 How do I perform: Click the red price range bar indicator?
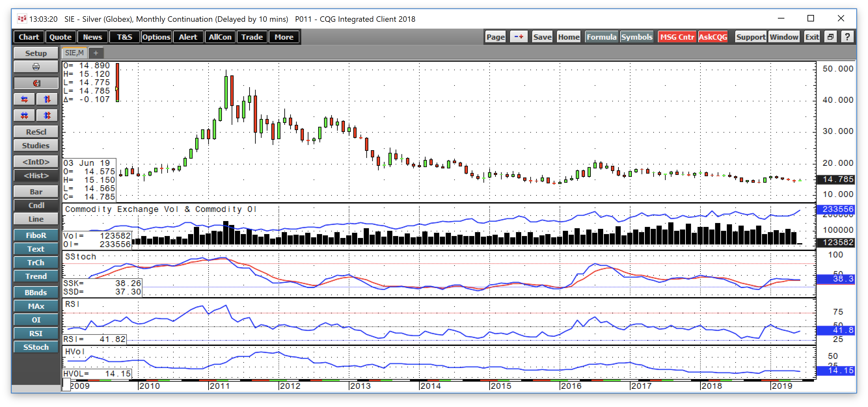click(x=117, y=82)
